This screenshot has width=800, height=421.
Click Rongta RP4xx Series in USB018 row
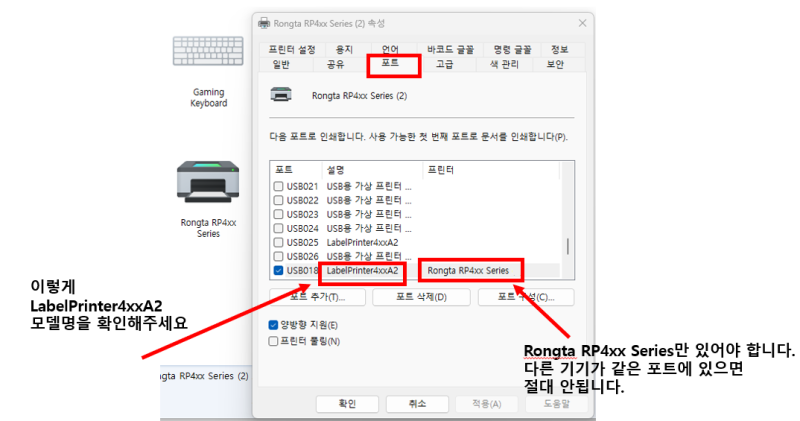click(x=468, y=270)
